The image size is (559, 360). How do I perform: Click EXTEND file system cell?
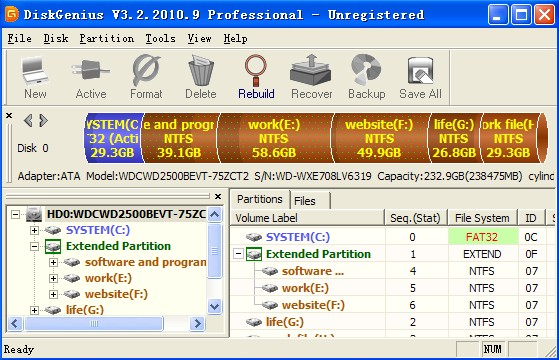482,254
